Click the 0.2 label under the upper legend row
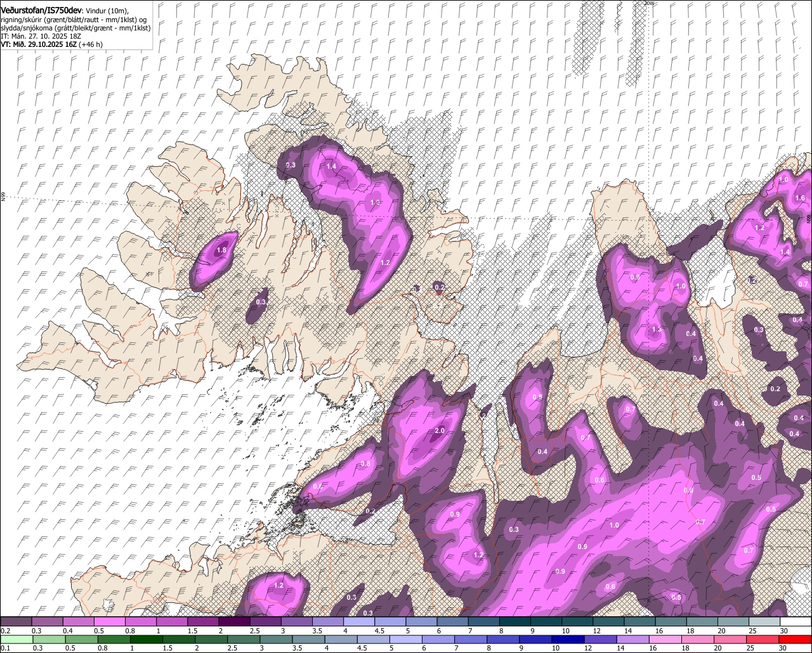This screenshot has height=653, width=812. [6, 631]
